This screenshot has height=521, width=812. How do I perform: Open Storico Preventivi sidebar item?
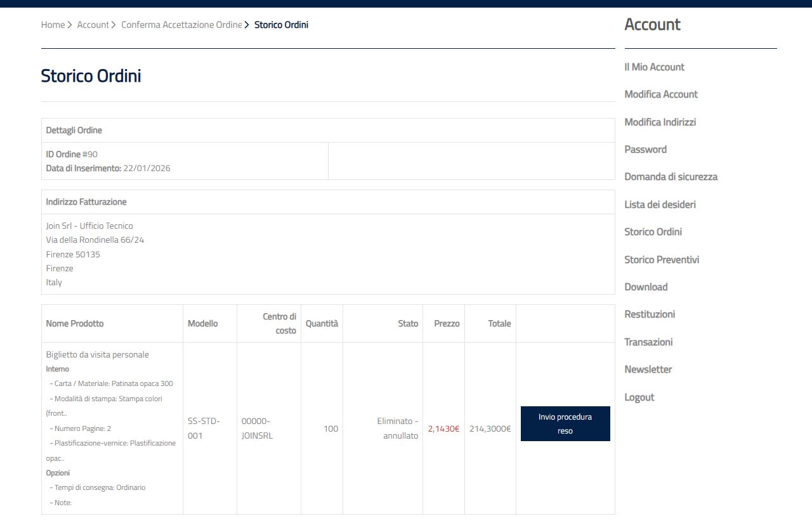pyautogui.click(x=662, y=259)
